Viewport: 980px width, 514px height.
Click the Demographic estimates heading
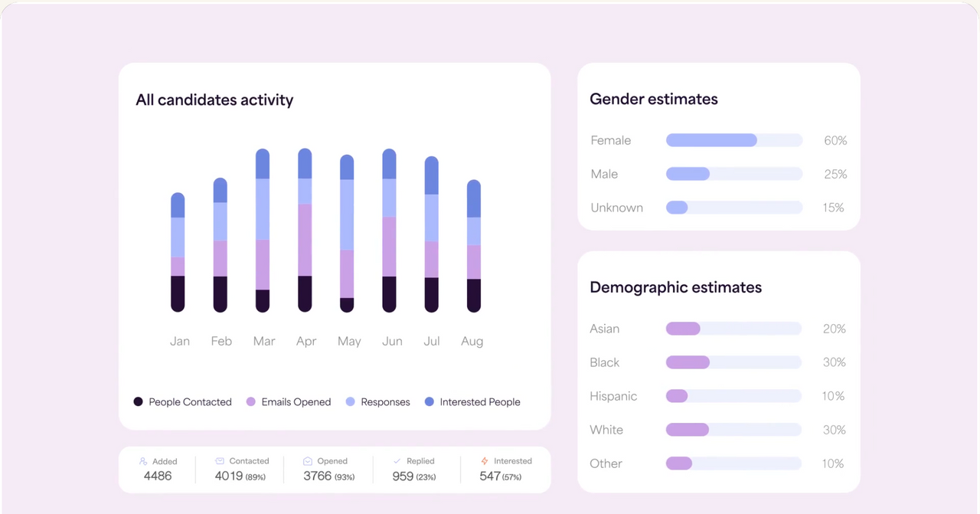(x=675, y=287)
